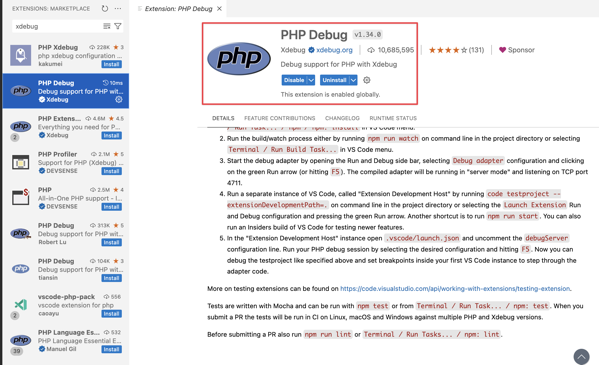Open the Extensions panel more actions menu
This screenshot has height=365, width=599.
[118, 8]
